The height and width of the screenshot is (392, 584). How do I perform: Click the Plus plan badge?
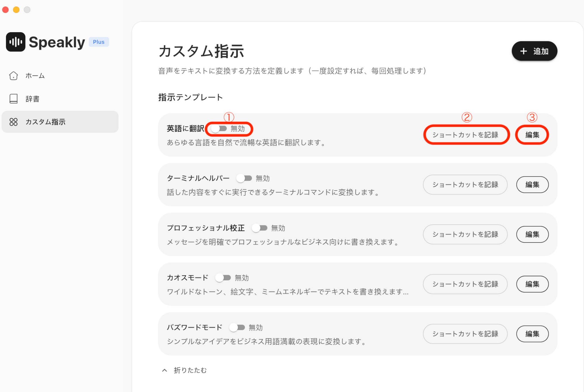coord(99,42)
